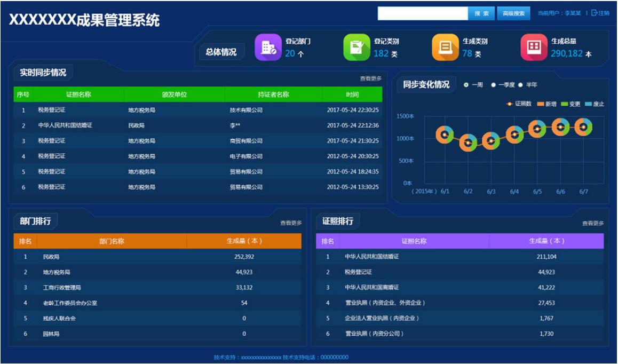Click the donut marker above 6/1

point(445,134)
